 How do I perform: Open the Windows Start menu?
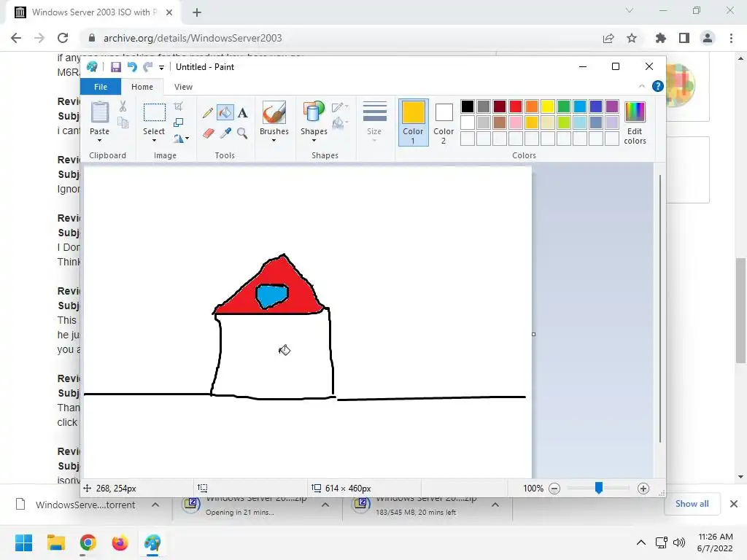click(x=23, y=542)
